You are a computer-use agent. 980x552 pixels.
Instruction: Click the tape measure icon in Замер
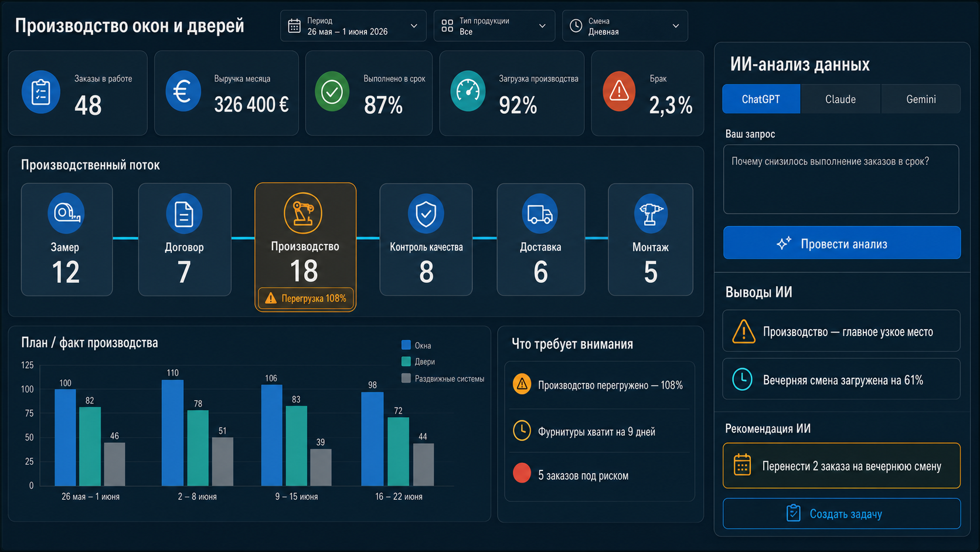pos(66,213)
